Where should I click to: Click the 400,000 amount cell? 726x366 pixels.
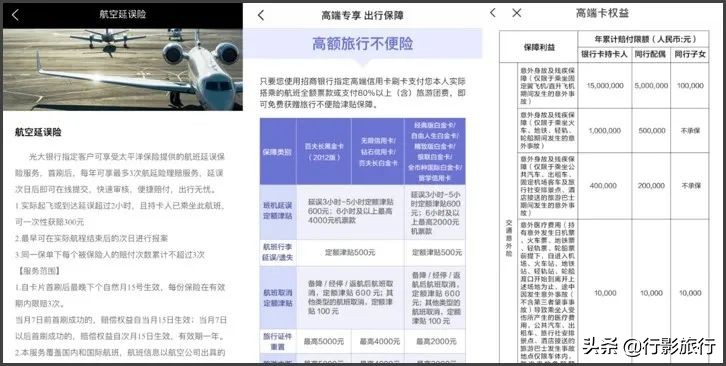[605, 186]
